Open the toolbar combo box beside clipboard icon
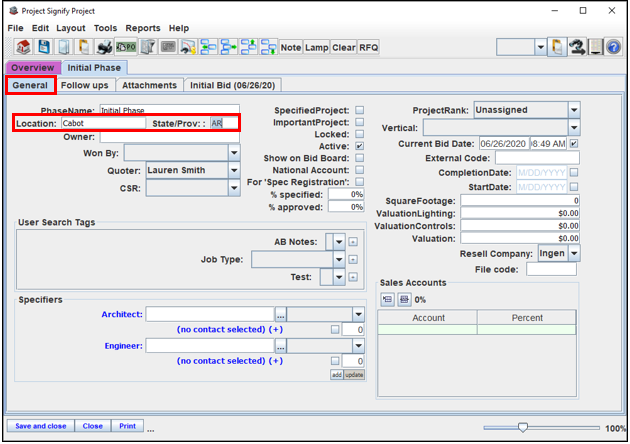The image size is (630, 444). pos(541,47)
